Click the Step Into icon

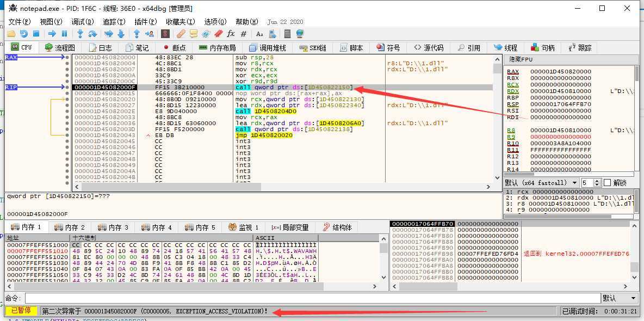(81, 34)
